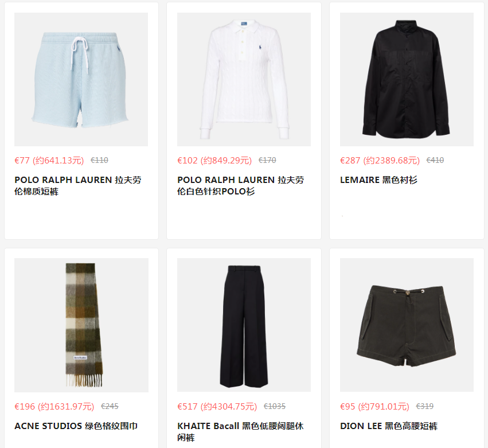
Task: Click DION LEE 黑色高腰短裤 title
Action: 389,426
